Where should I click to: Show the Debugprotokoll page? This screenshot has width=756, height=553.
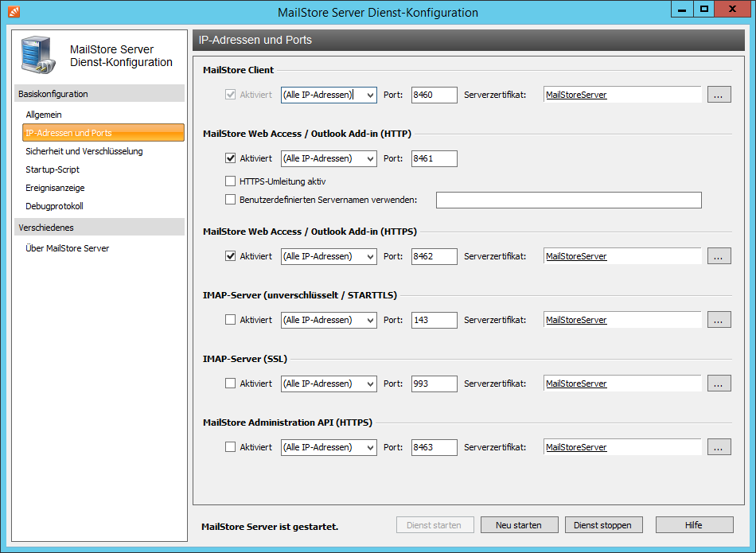(x=54, y=206)
